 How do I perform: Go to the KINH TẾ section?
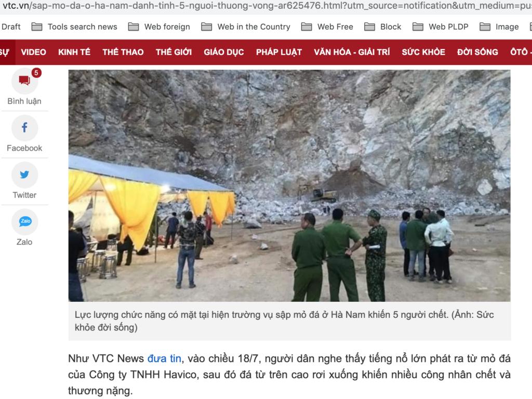click(74, 52)
